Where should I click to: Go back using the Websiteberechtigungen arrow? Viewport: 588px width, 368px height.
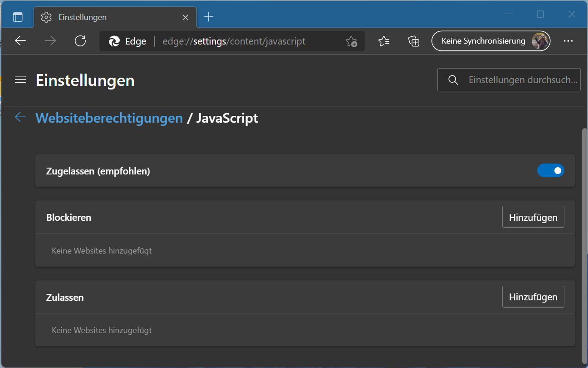20,117
